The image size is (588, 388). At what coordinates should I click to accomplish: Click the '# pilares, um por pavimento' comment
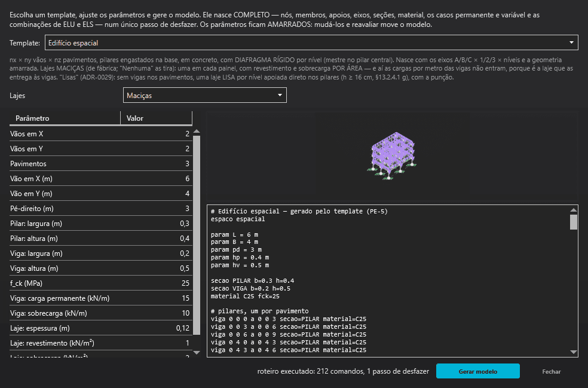click(x=260, y=311)
